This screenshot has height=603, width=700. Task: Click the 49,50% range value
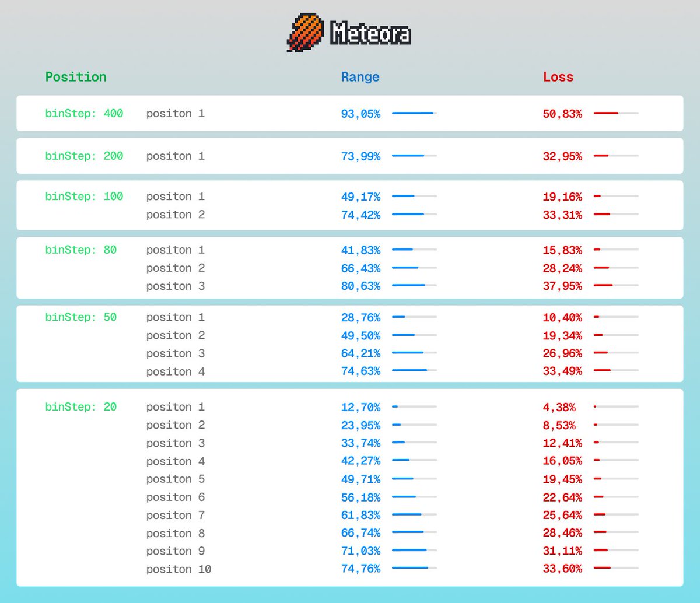pyautogui.click(x=360, y=336)
